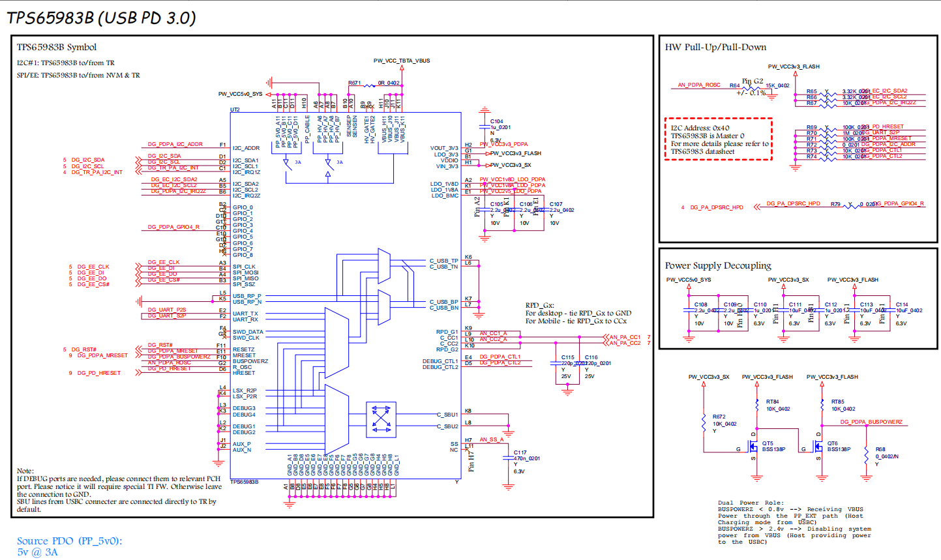Select the BUSPOWERZ pin name on chip
The image size is (941, 560).
pos(250,361)
